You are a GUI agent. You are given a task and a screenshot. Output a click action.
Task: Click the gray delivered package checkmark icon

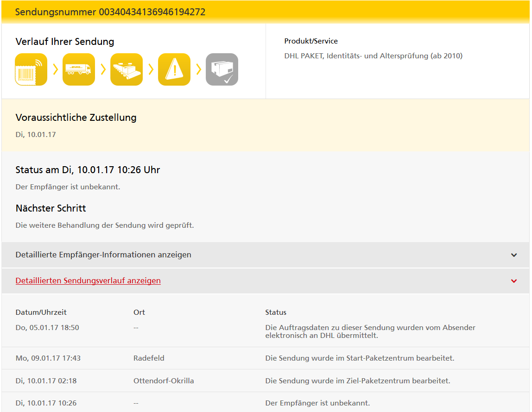tap(222, 69)
